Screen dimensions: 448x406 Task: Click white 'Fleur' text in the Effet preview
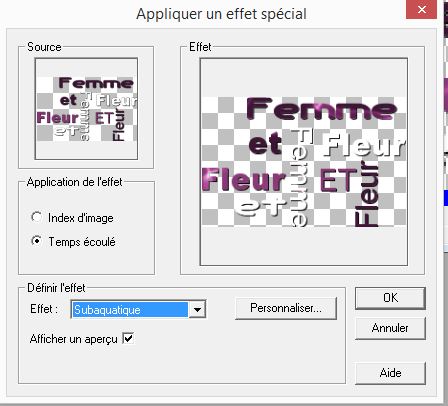tap(364, 145)
